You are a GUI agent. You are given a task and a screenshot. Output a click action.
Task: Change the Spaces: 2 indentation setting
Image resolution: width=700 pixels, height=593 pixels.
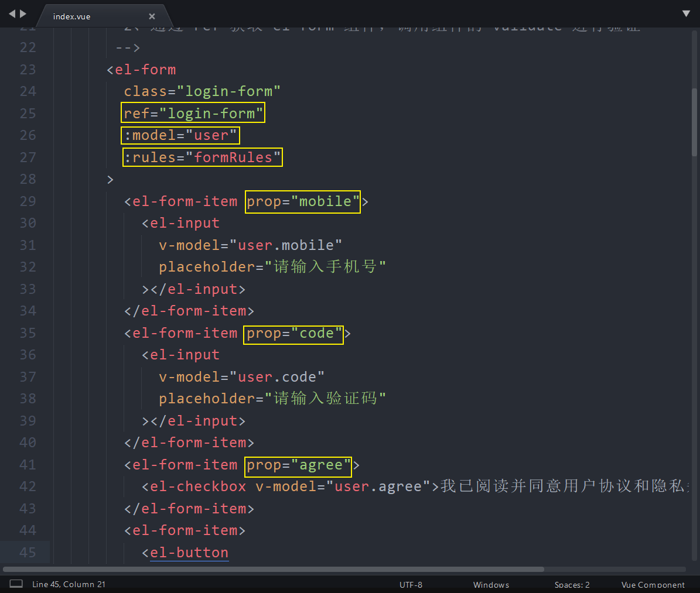pyautogui.click(x=572, y=584)
